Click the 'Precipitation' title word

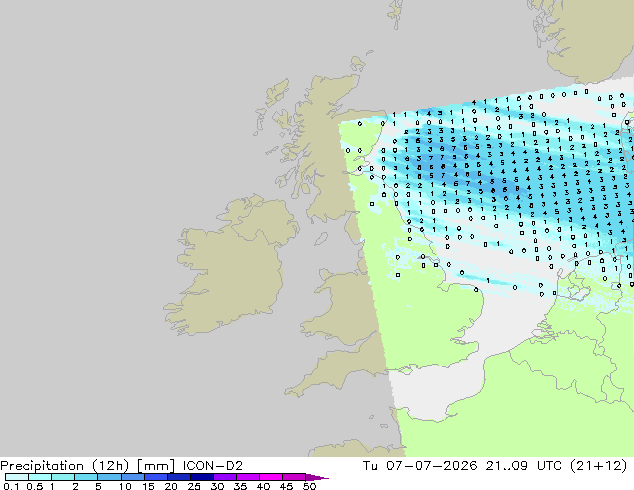42,466
